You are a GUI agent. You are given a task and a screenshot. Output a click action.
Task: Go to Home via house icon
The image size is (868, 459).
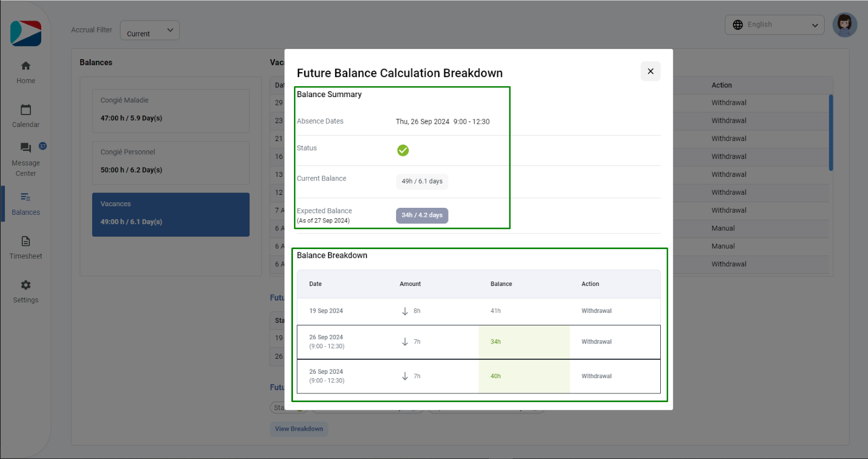(x=25, y=66)
